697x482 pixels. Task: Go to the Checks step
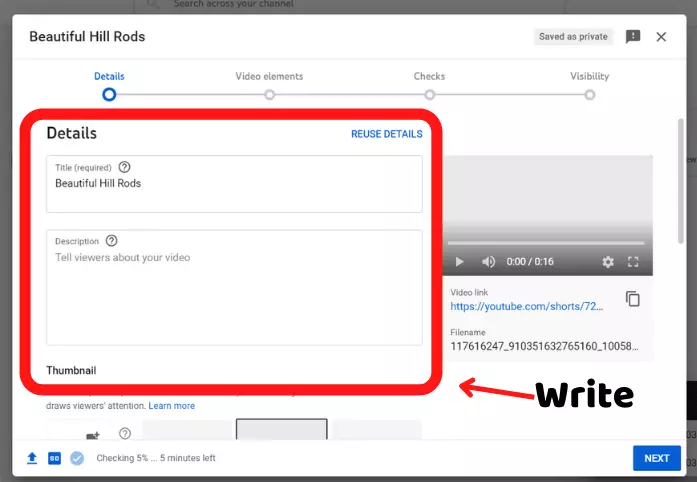point(429,76)
